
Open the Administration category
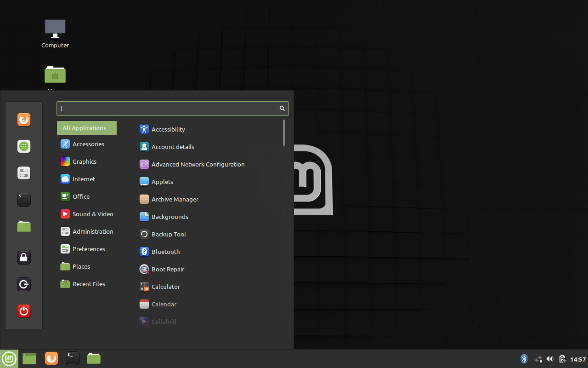92,231
